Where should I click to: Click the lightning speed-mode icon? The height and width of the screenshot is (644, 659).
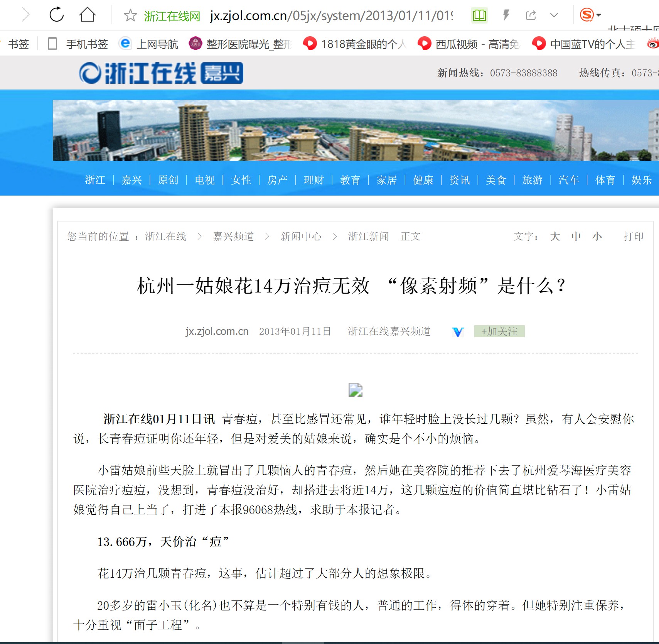[x=506, y=15]
